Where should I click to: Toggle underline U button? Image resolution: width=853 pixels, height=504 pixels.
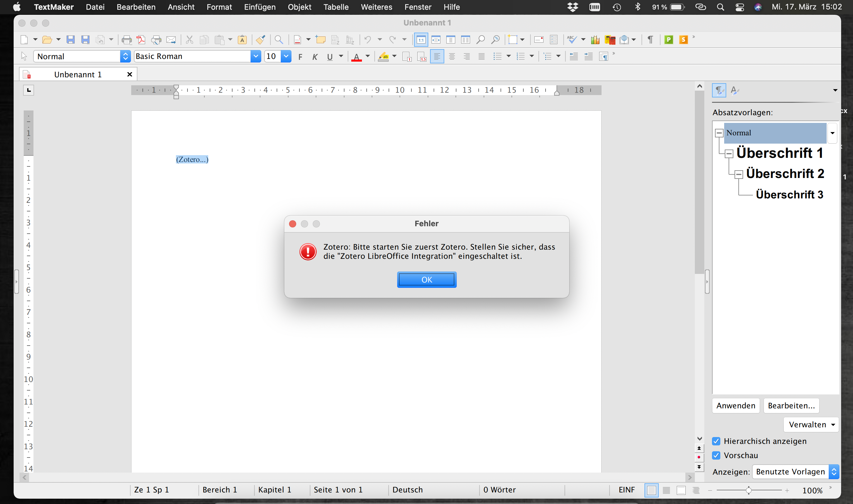pyautogui.click(x=330, y=57)
